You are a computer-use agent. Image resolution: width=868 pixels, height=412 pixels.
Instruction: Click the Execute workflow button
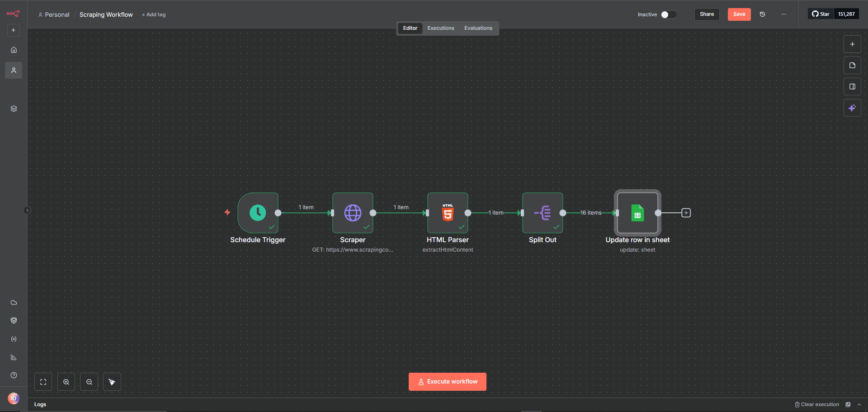tap(448, 382)
